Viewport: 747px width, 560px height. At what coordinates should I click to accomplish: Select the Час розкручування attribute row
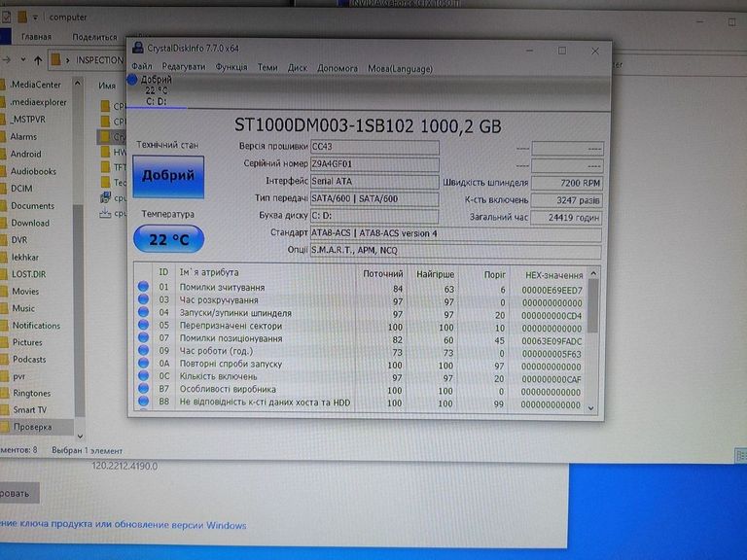pyautogui.click(x=361, y=301)
